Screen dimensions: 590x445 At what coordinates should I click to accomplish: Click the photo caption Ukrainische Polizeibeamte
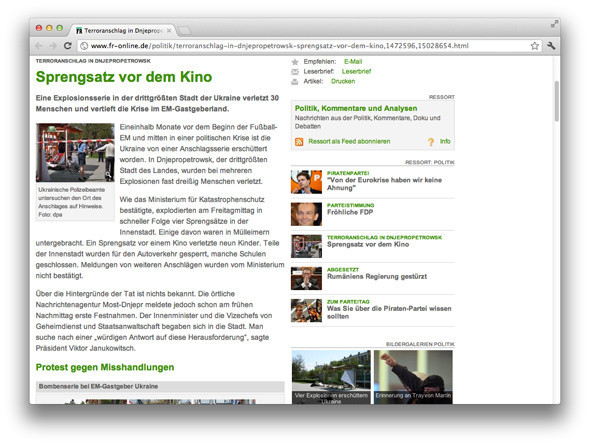[71, 202]
